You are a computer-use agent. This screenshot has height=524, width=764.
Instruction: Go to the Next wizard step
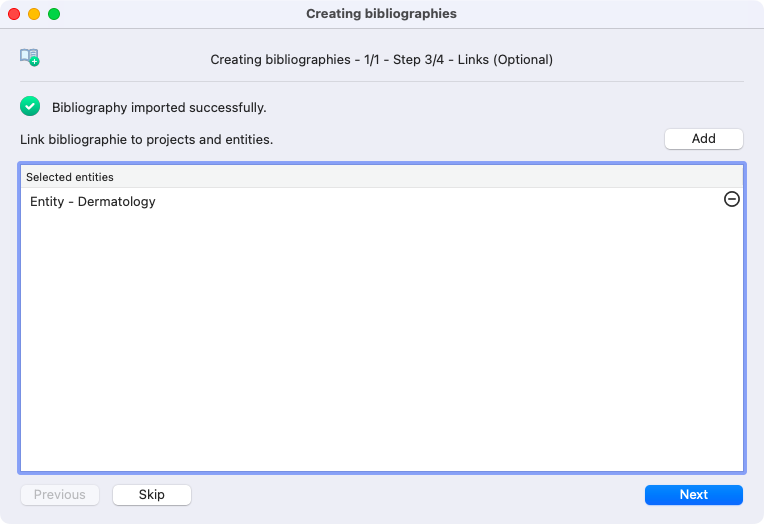694,495
